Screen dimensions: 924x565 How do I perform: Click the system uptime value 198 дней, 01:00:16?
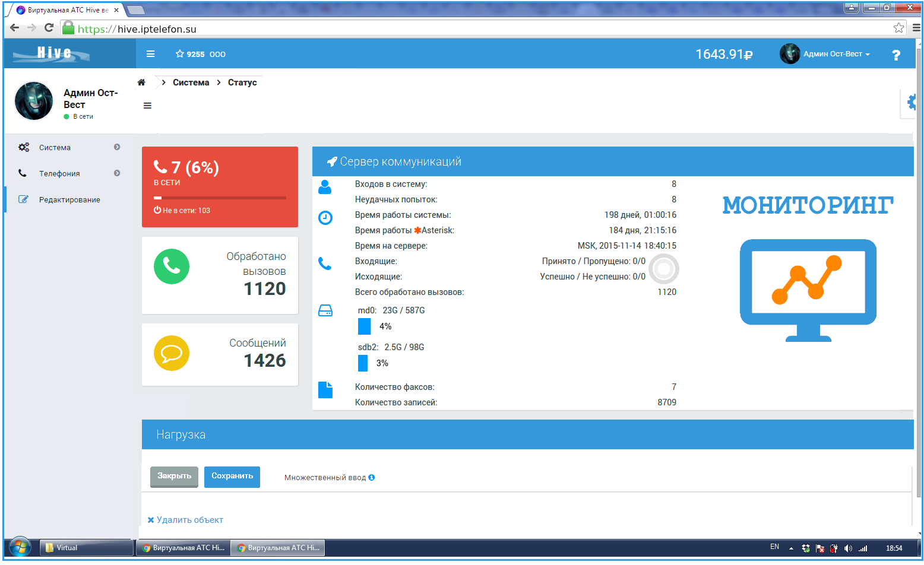pyautogui.click(x=640, y=215)
